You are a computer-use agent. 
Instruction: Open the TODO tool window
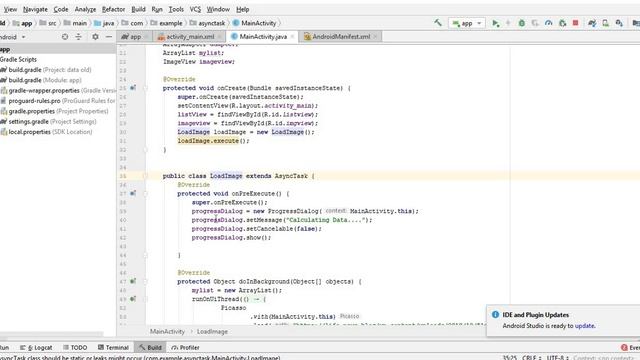tap(75, 347)
